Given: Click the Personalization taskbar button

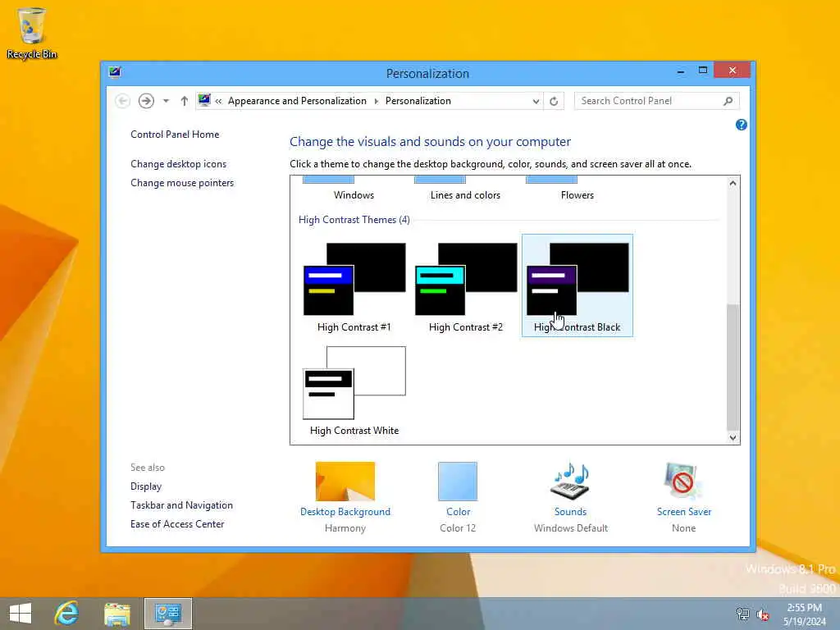Looking at the screenshot, I should click(x=167, y=614).
